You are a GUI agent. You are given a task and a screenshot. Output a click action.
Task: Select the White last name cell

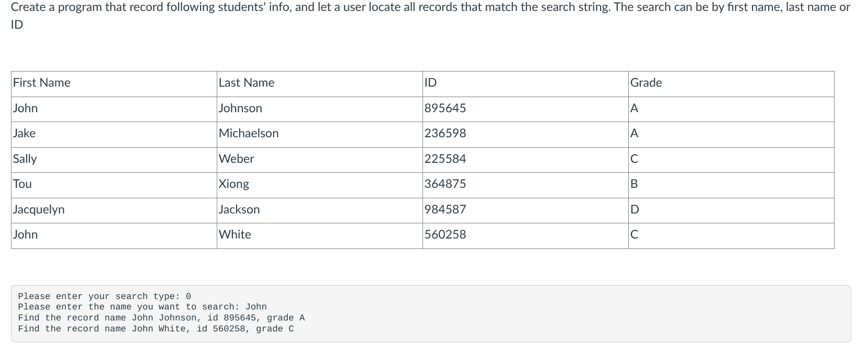(235, 235)
